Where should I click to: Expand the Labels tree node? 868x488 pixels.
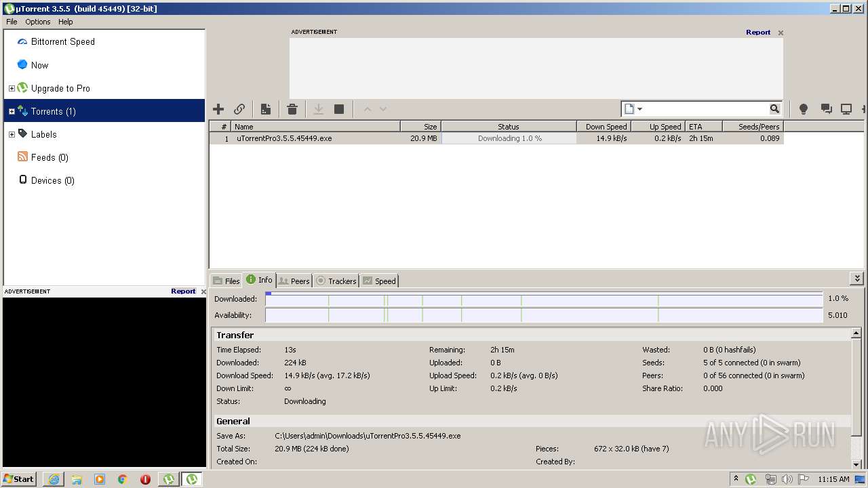(x=12, y=134)
